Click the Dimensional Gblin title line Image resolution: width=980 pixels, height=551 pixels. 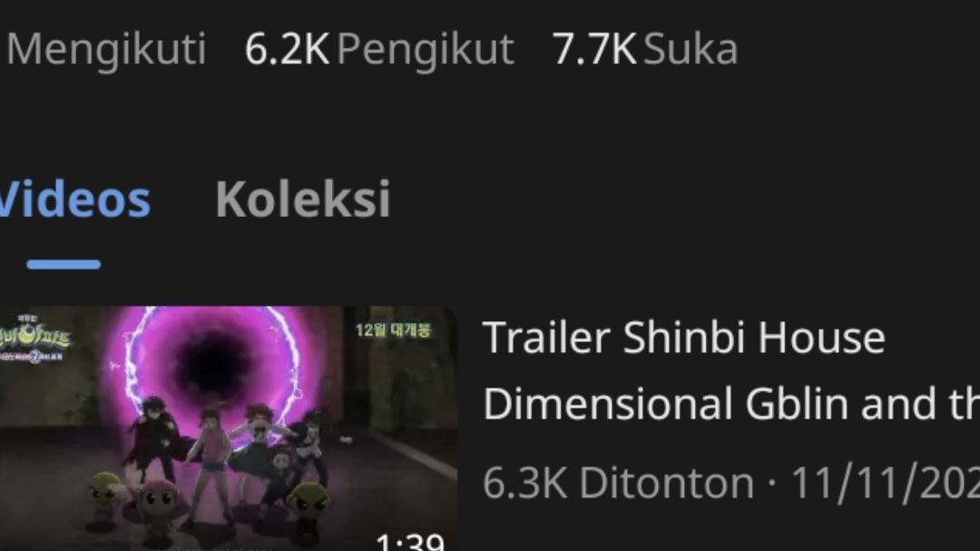tap(731, 403)
